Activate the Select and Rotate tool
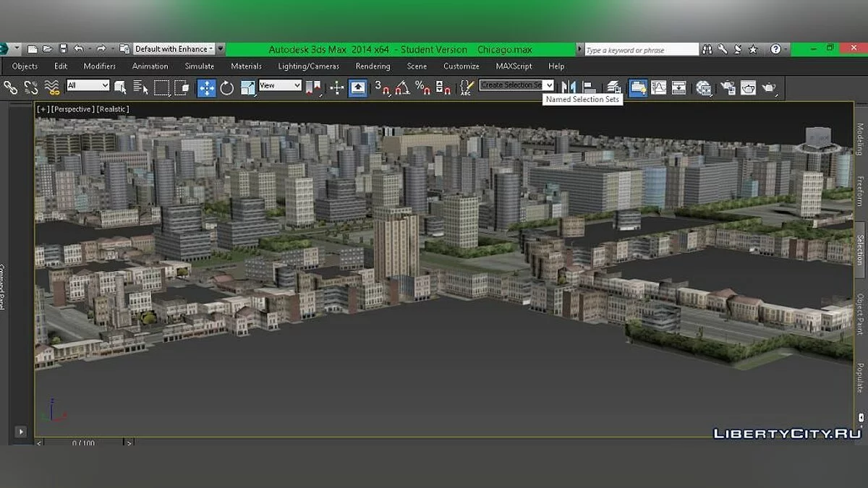Screen dimensions: 868x488 tap(228, 87)
